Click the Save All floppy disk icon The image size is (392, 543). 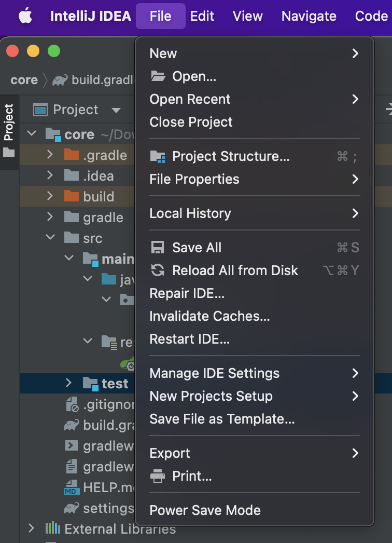(157, 248)
